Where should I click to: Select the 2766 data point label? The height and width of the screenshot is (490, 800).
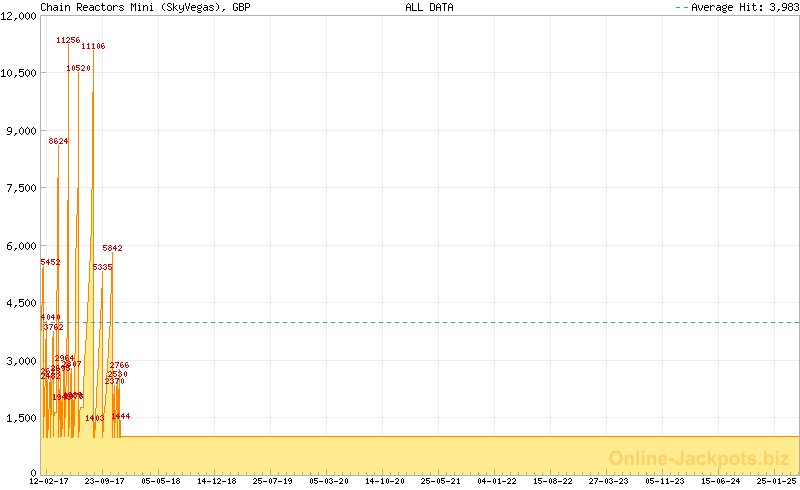coord(119,365)
